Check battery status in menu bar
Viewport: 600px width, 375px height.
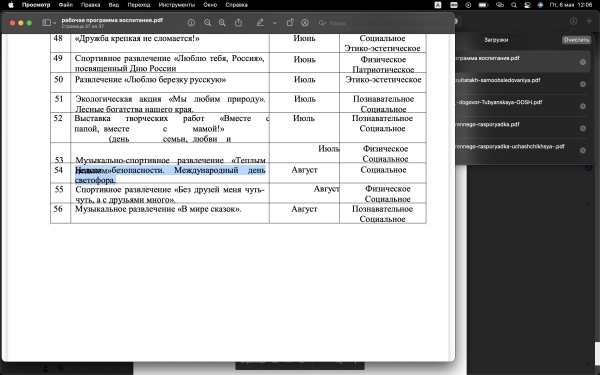point(484,5)
